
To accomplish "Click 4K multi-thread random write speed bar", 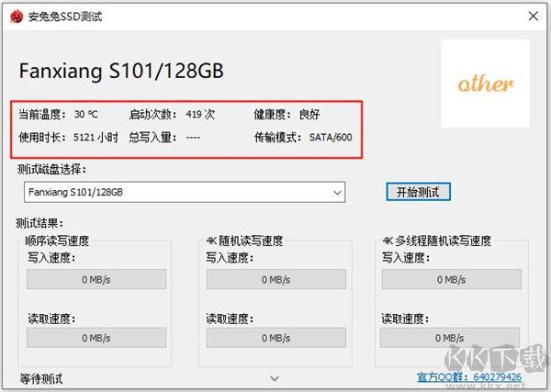I will (453, 281).
